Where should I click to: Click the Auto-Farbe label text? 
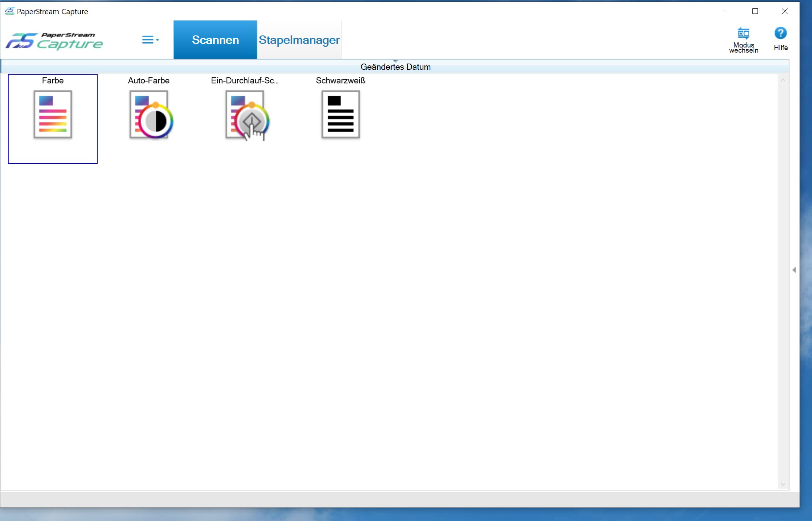(x=148, y=80)
